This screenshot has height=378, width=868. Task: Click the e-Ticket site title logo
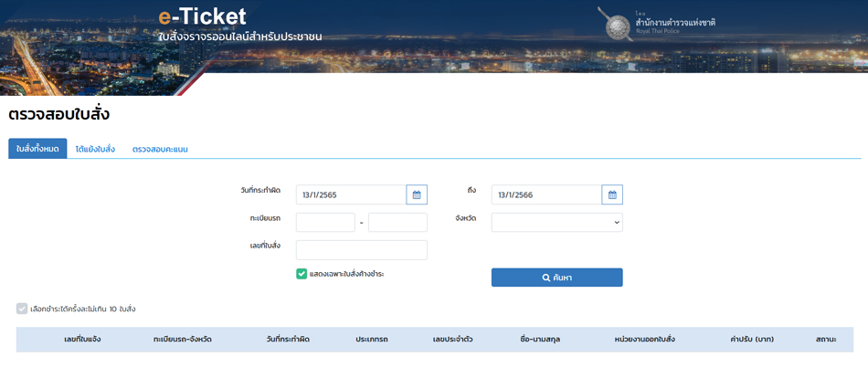[202, 16]
